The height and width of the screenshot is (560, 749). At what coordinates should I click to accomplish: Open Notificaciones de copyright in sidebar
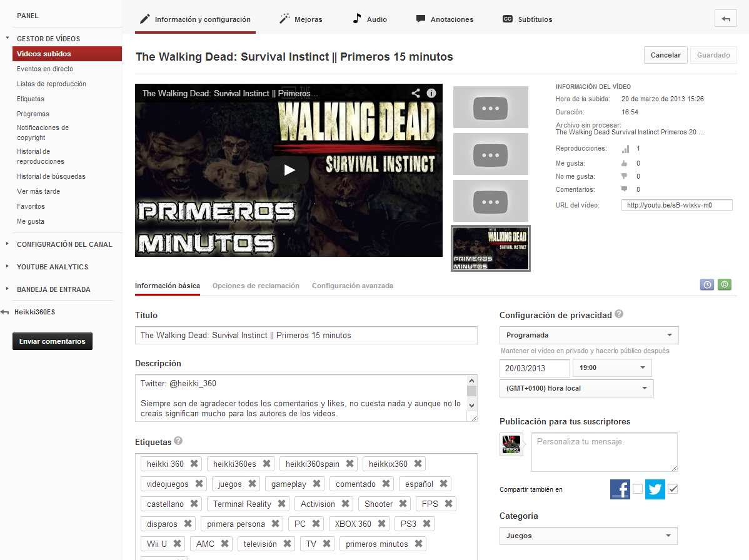coord(43,132)
